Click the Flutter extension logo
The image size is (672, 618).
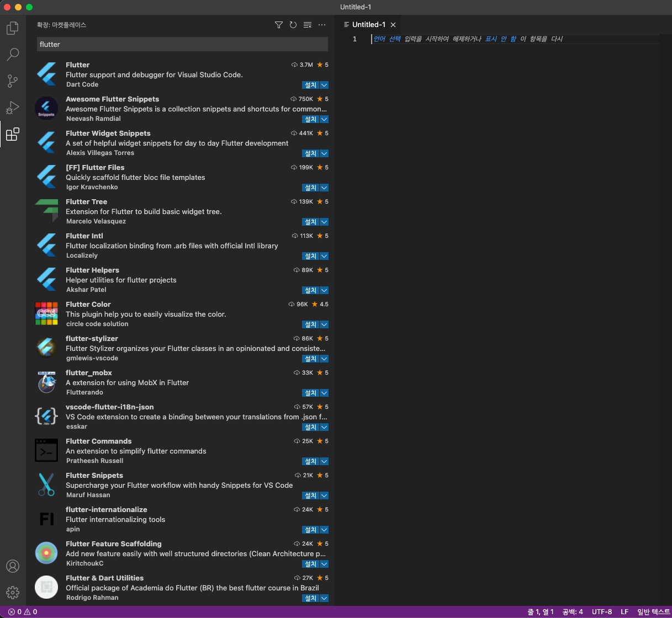tap(46, 74)
